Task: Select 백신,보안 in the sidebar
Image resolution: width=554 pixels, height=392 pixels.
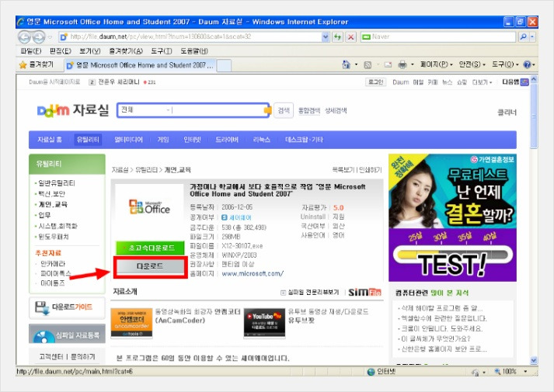Action: pos(51,194)
